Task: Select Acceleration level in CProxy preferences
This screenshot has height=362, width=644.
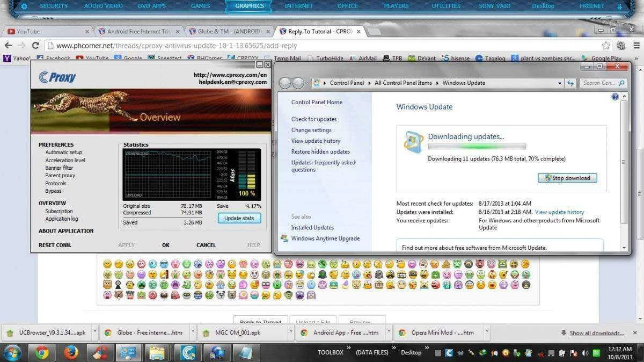Action: click(65, 160)
